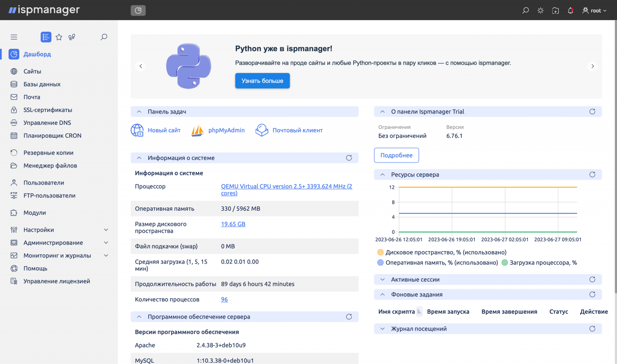
Task: Click the notifications bell in the header
Action: pyautogui.click(x=570, y=10)
